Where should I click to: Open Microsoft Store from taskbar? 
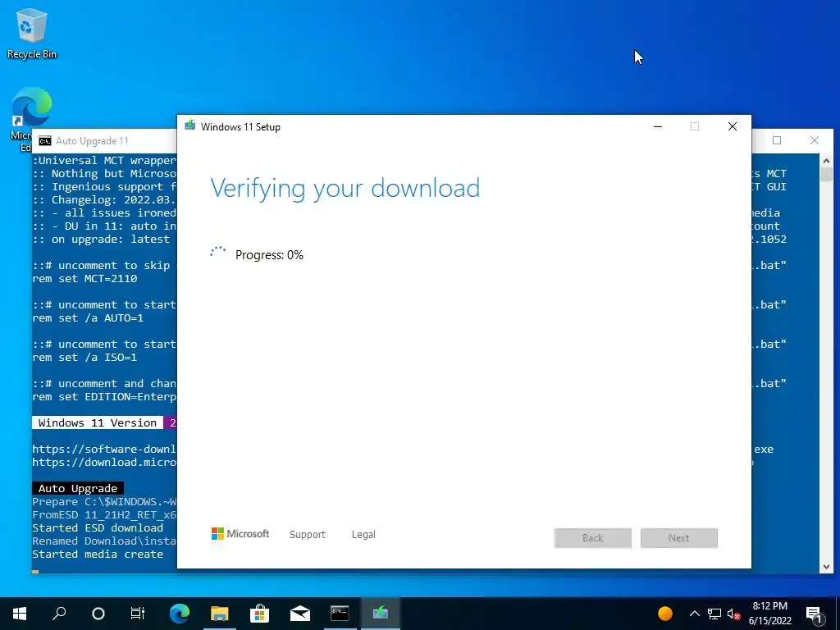click(x=260, y=614)
